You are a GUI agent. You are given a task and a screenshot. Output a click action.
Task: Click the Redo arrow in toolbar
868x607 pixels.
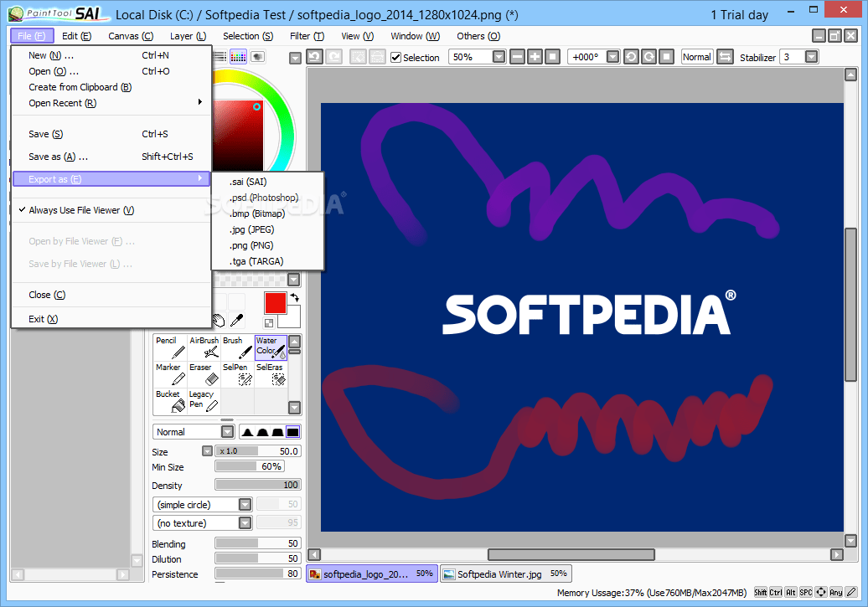(x=333, y=56)
